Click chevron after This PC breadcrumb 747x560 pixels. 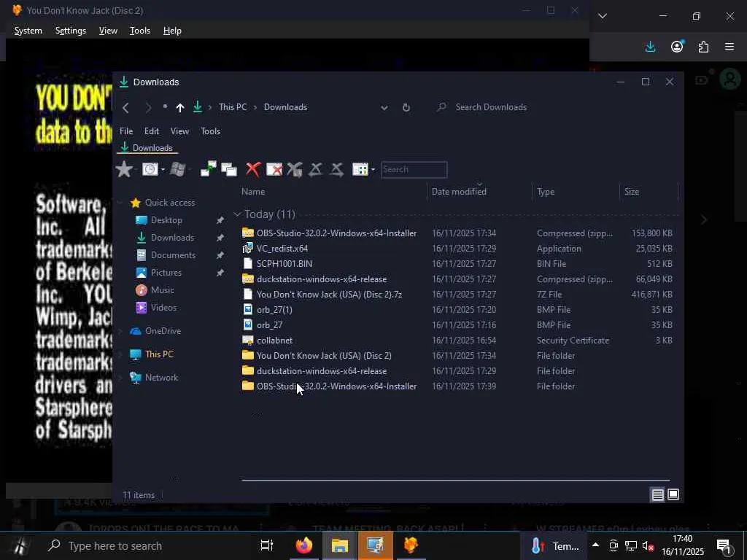pos(255,107)
